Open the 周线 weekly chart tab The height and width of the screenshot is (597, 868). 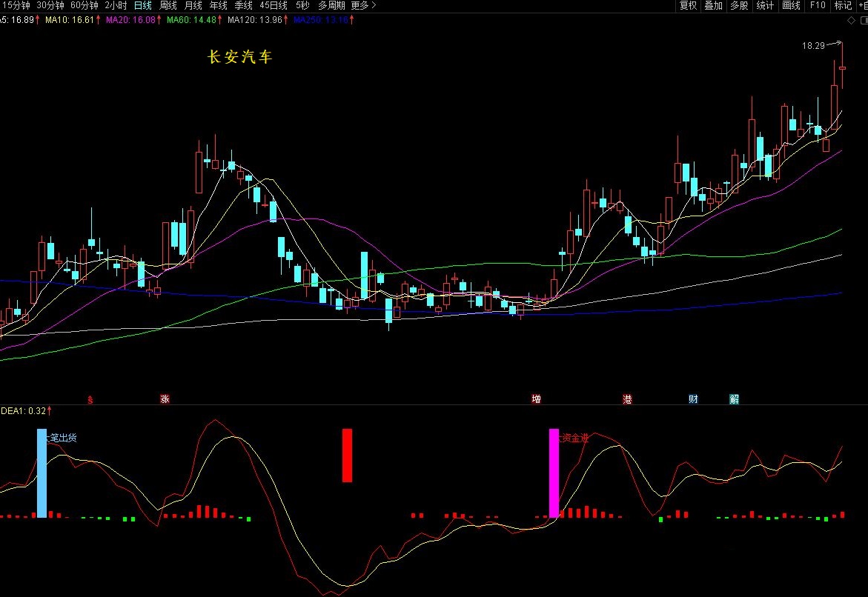(168, 5)
